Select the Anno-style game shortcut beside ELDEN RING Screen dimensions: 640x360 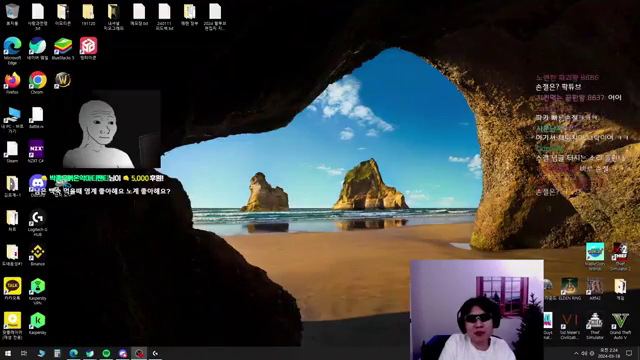click(x=595, y=289)
